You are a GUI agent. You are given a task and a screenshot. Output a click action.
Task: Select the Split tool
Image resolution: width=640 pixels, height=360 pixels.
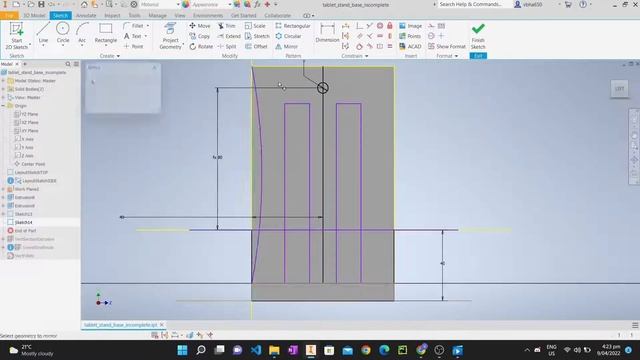point(227,47)
